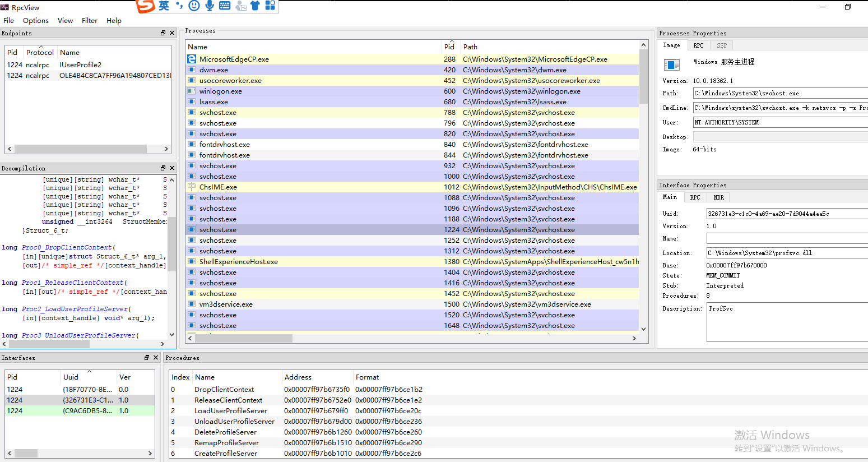Click the Decompilation pane vertical scrollbar thumb
The height and width of the screenshot is (462, 868).
172,243
